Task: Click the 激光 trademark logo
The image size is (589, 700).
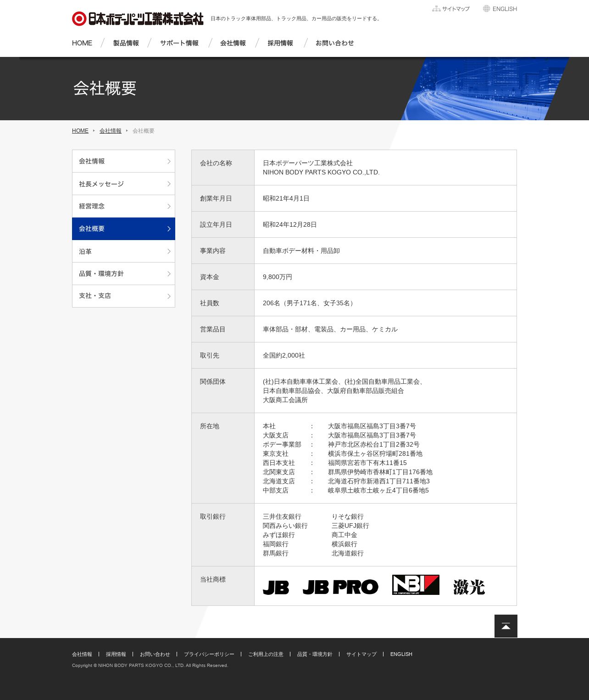Action: [x=469, y=587]
